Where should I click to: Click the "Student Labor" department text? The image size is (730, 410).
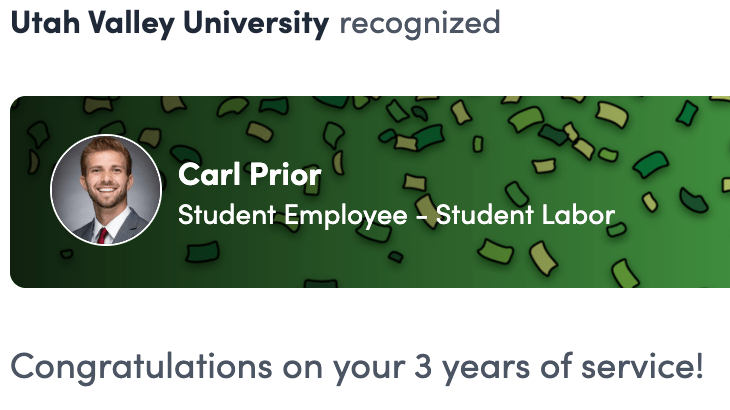point(525,214)
